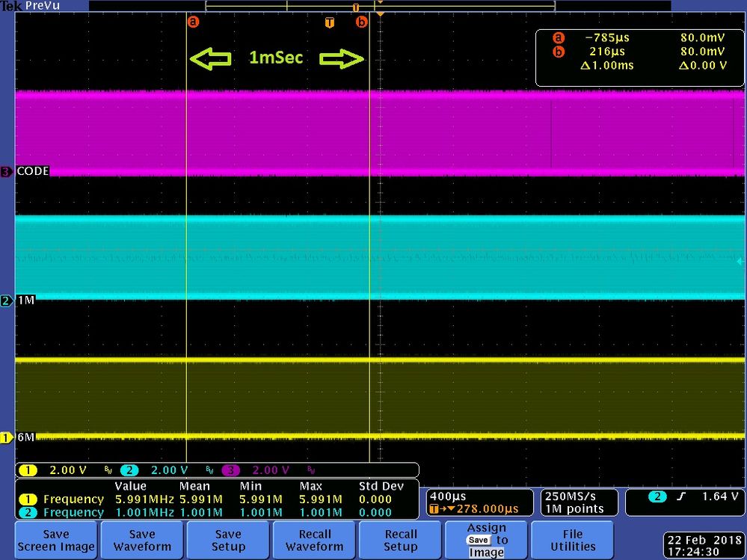This screenshot has width=747, height=560.
Task: Select channel 2 1M ground marker
Action: pyautogui.click(x=6, y=301)
